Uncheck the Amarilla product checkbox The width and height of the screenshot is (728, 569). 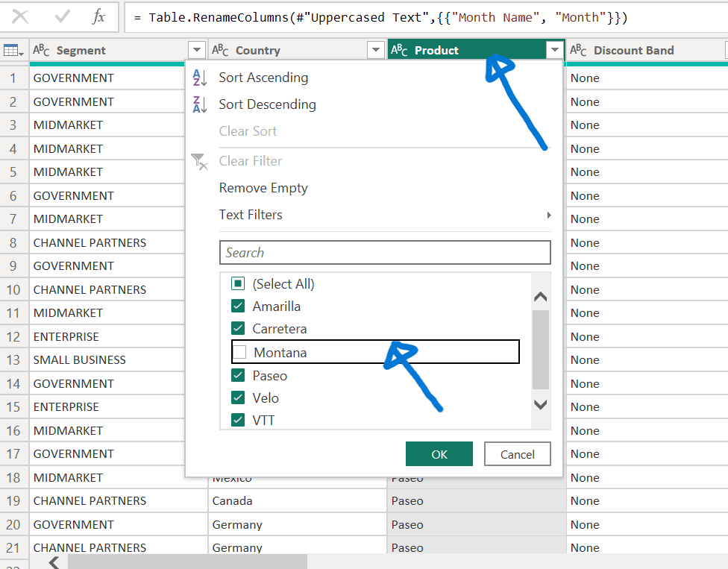coord(238,306)
